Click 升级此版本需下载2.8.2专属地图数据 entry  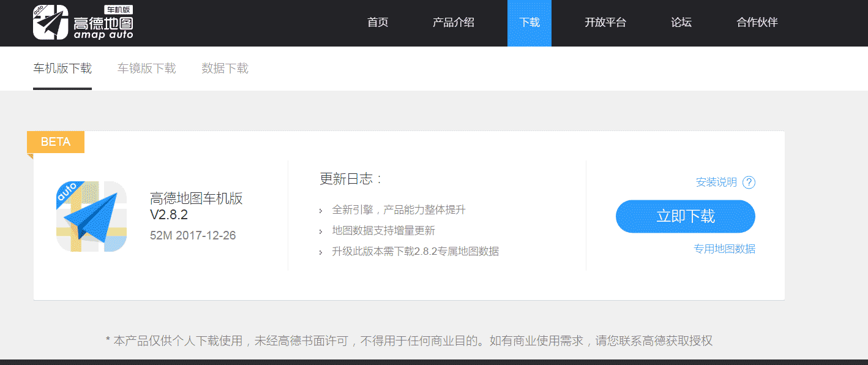click(415, 252)
